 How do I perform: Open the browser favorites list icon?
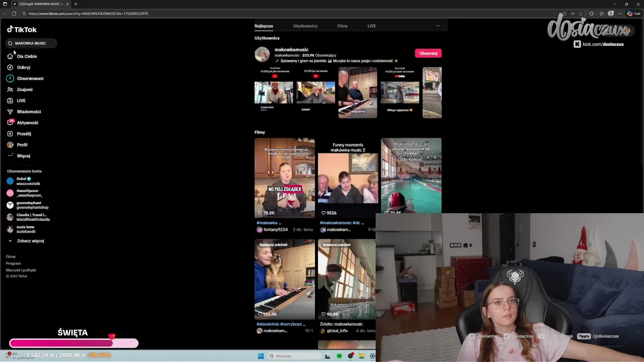click(x=601, y=14)
